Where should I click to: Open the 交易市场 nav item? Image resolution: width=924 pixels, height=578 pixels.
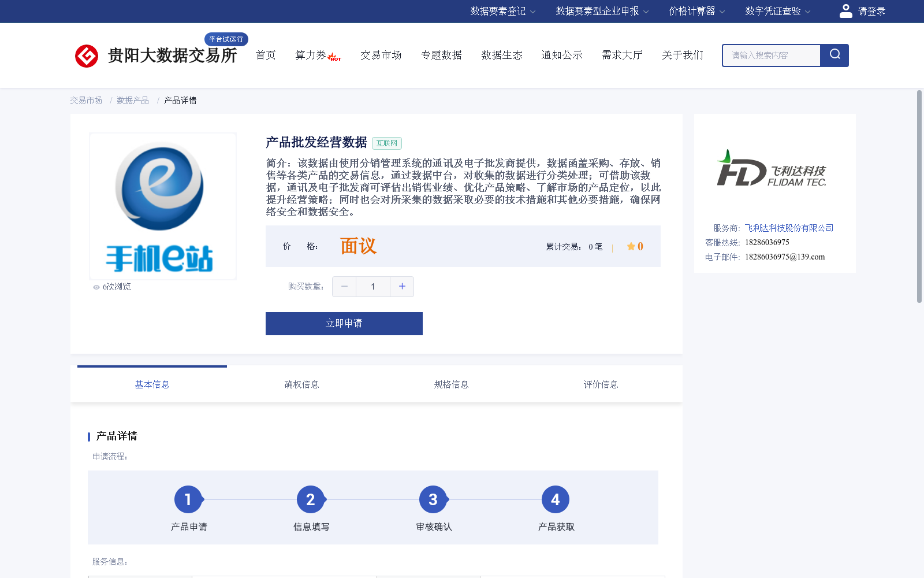tap(381, 55)
